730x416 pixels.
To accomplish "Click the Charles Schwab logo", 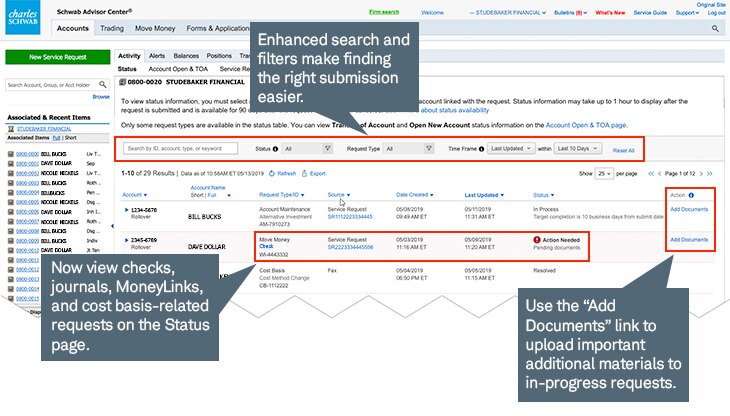I will click(23, 17).
